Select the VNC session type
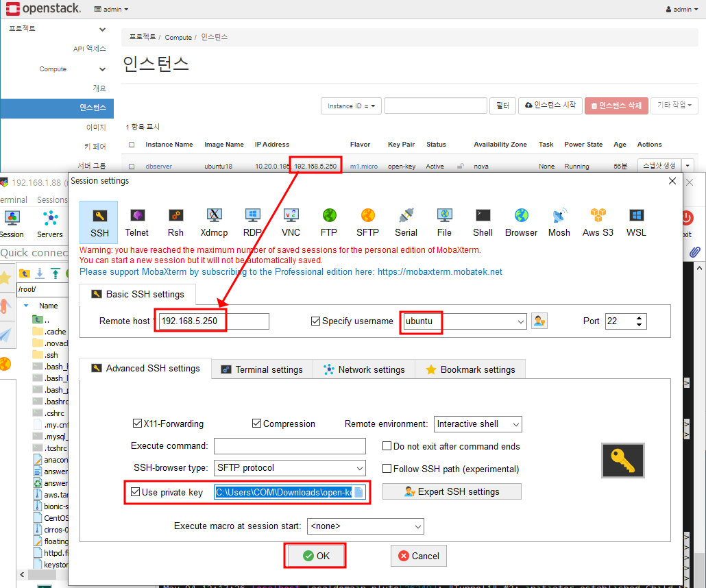This screenshot has height=588, width=706. click(291, 222)
